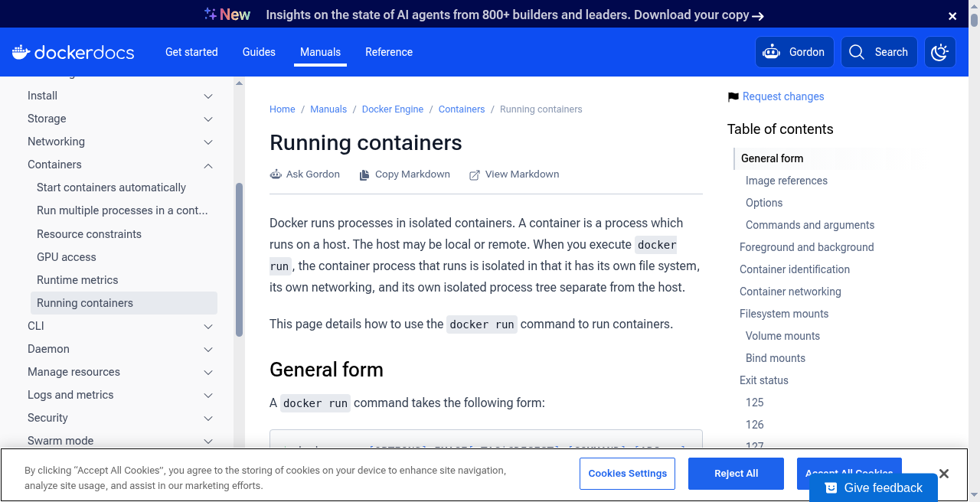
Task: Jump to Foreground and background section
Action: tap(807, 247)
